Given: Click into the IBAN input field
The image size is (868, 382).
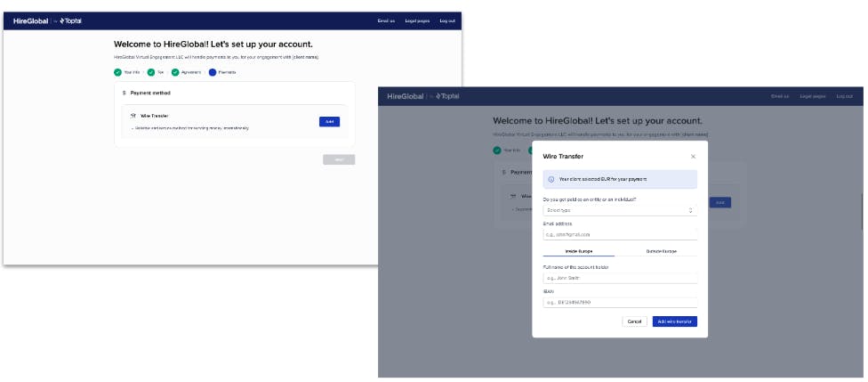Looking at the screenshot, I should coord(619,302).
